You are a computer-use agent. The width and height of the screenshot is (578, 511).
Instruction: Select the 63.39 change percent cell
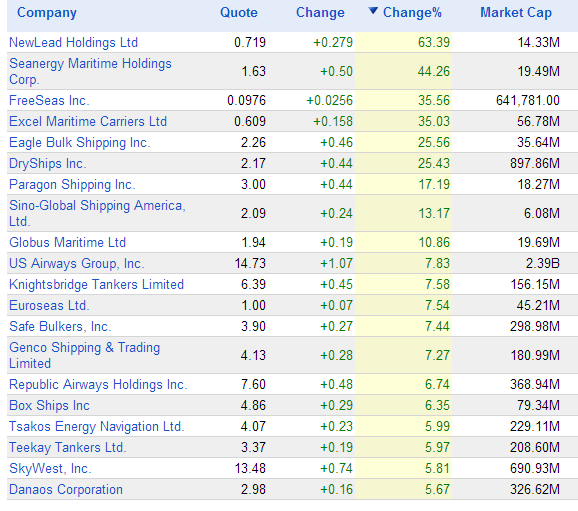(434, 42)
